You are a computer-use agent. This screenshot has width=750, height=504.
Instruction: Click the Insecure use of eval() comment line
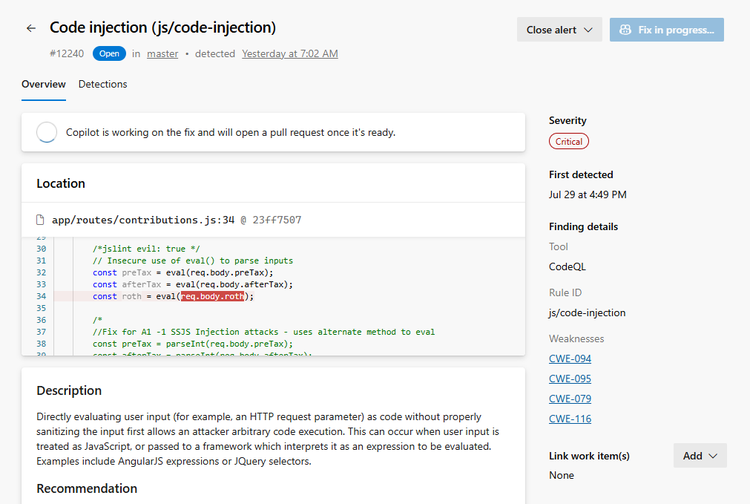click(x=193, y=261)
